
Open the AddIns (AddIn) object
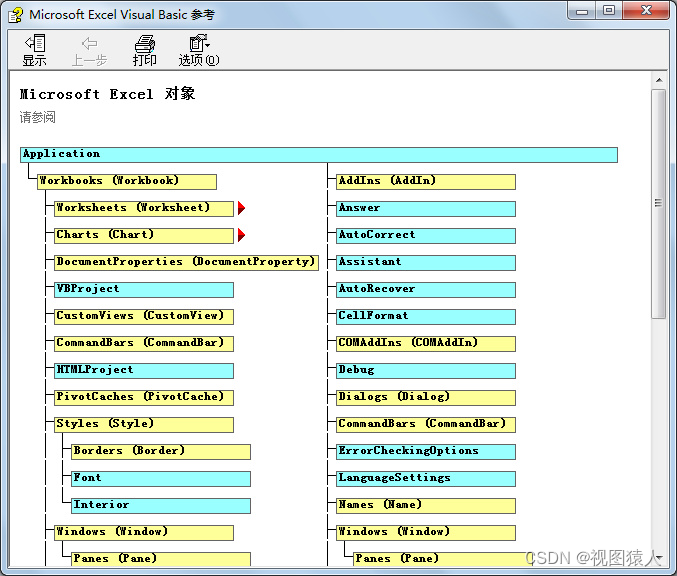click(426, 182)
